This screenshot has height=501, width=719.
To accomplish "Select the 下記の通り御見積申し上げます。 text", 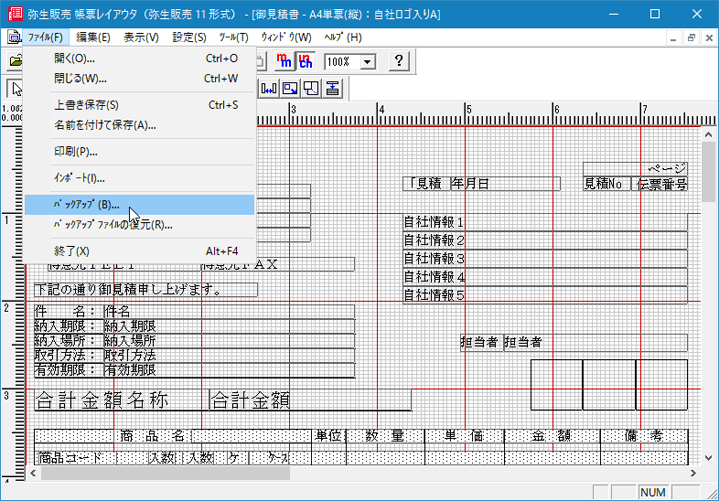I will tap(146, 290).
